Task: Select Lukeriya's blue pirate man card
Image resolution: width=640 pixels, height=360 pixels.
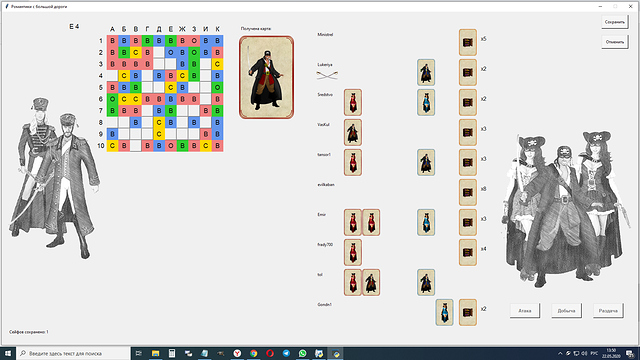Action: 426,73
